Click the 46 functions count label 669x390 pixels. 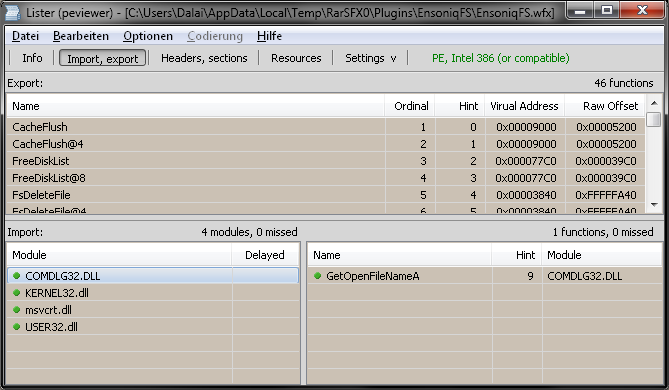click(x=624, y=83)
